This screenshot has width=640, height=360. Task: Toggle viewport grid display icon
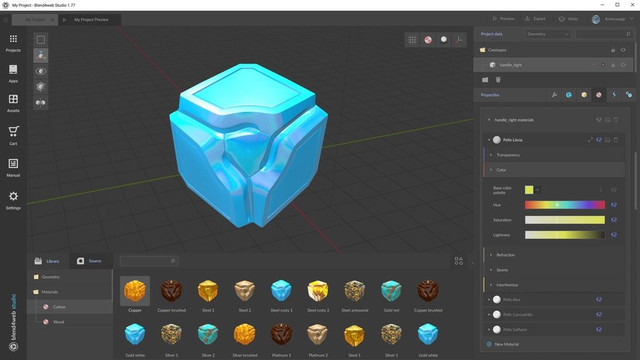pos(412,40)
